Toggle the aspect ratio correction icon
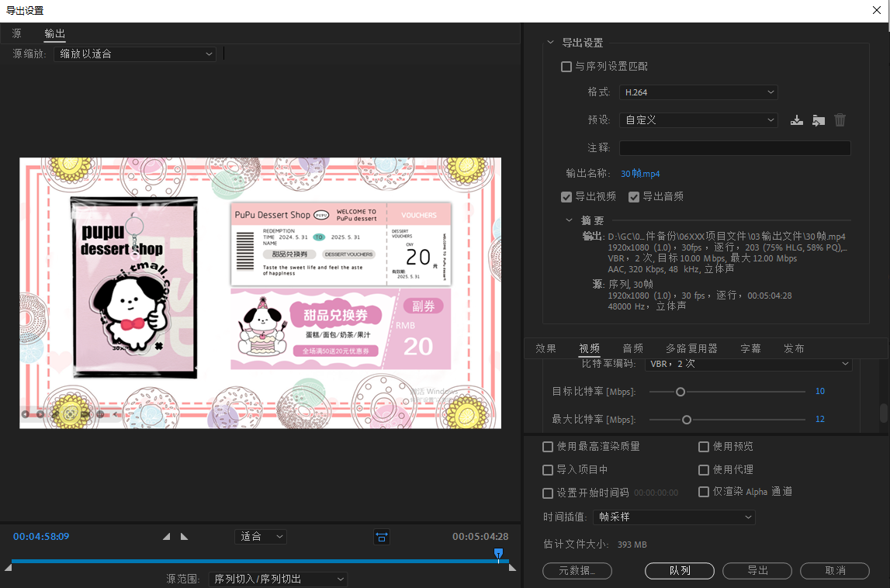 (x=381, y=537)
